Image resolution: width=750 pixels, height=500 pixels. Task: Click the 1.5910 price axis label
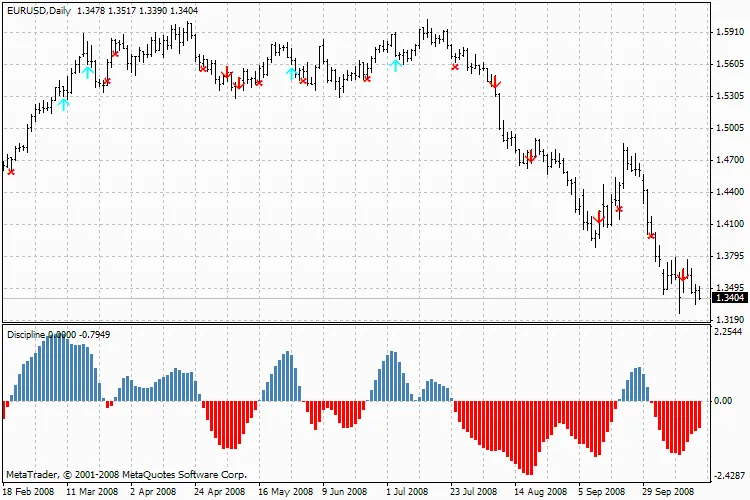[x=729, y=32]
